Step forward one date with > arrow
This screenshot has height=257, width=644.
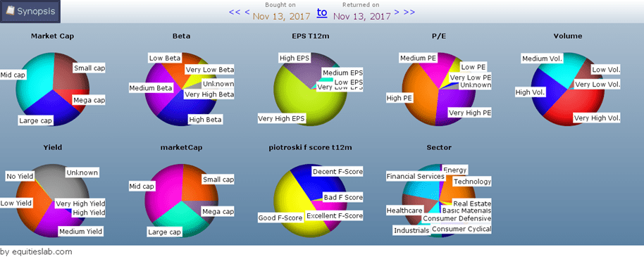click(x=397, y=12)
